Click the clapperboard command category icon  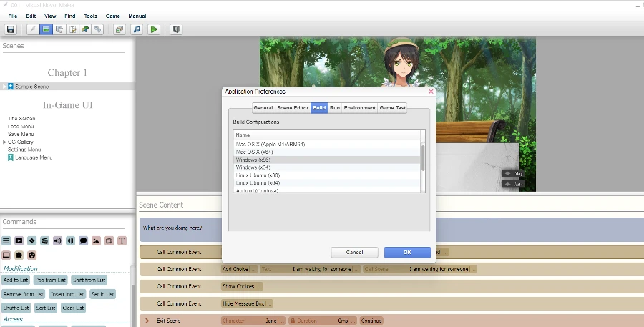click(44, 241)
